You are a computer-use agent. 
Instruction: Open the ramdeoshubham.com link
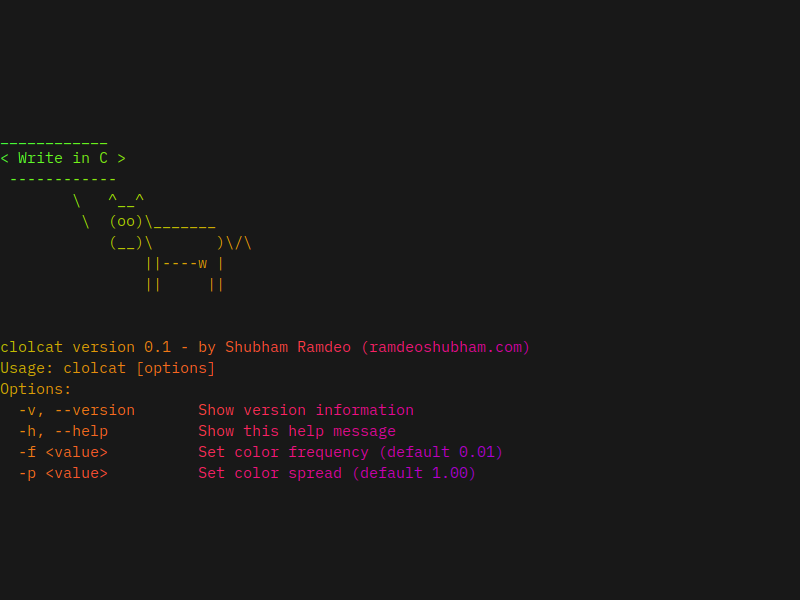[446, 347]
